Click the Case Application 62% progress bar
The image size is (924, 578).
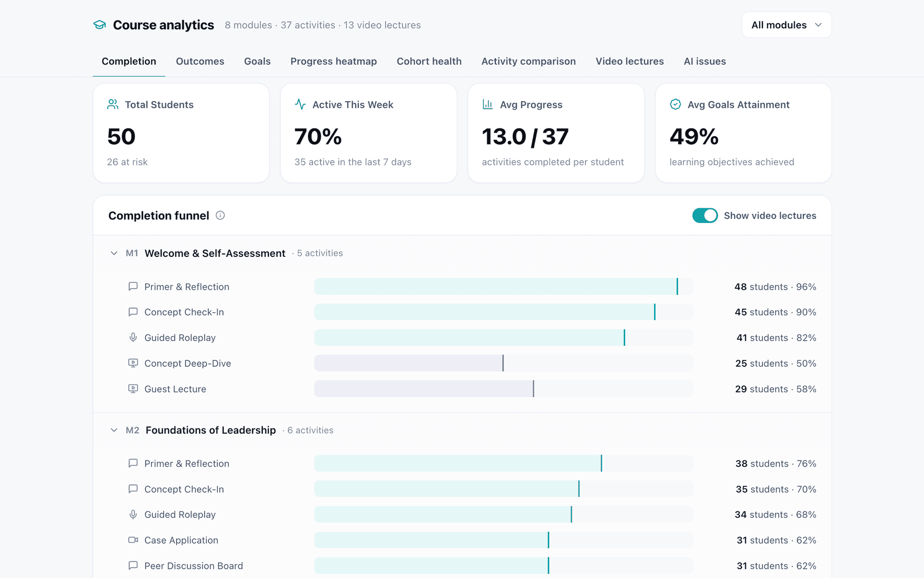(504, 540)
